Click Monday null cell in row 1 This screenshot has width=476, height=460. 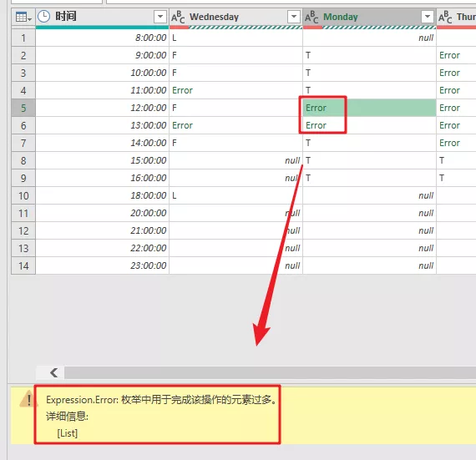click(369, 38)
